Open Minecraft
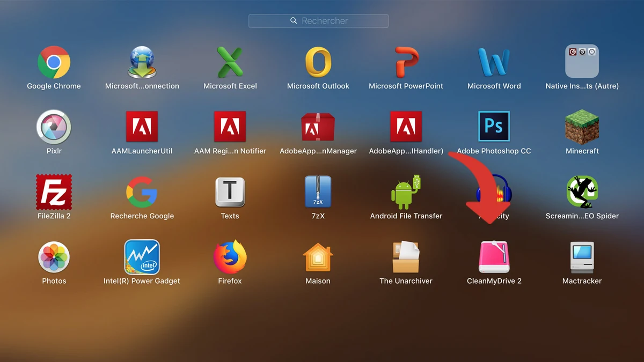Viewport: 644px width, 362px height. pos(582,126)
